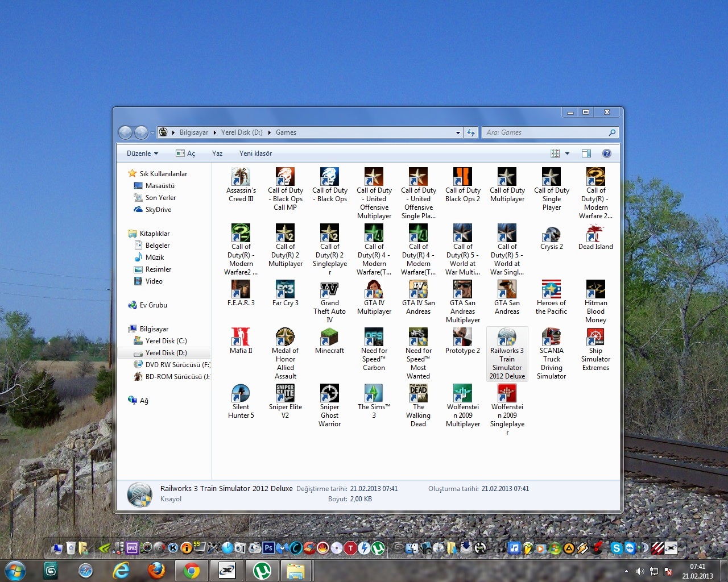Toggle the preview pane button
The image size is (728, 582).
[x=586, y=153]
